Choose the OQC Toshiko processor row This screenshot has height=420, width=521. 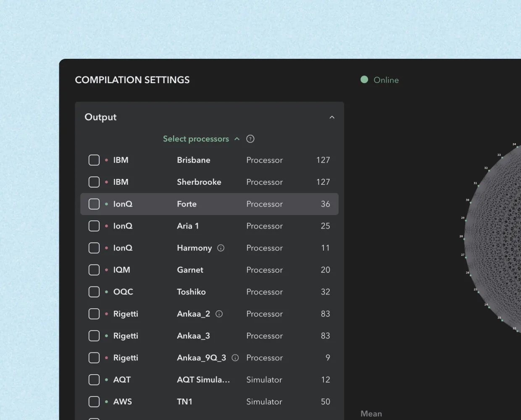[209, 292]
